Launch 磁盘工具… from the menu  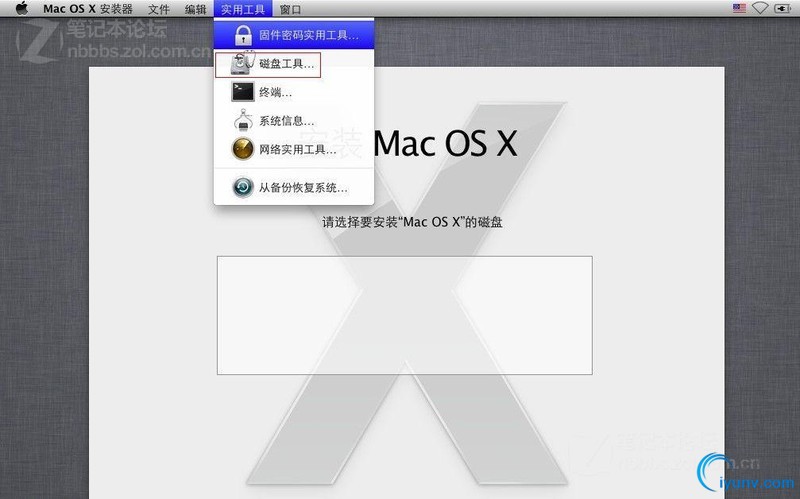pos(294,64)
